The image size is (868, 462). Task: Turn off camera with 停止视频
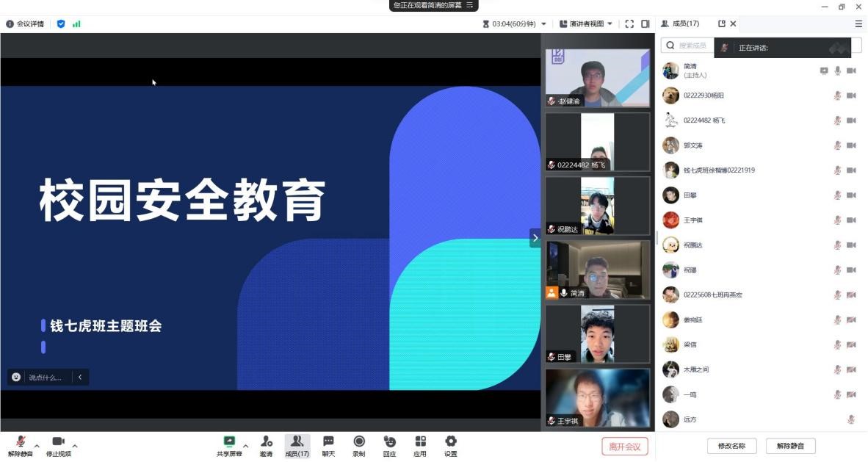58,444
